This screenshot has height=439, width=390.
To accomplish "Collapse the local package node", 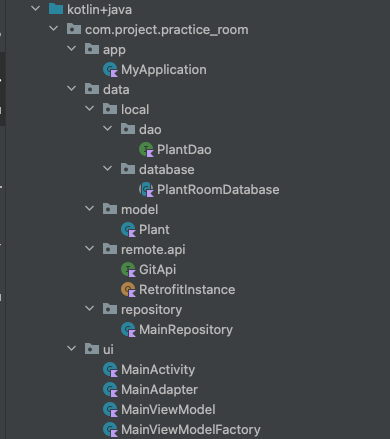I will [90, 109].
